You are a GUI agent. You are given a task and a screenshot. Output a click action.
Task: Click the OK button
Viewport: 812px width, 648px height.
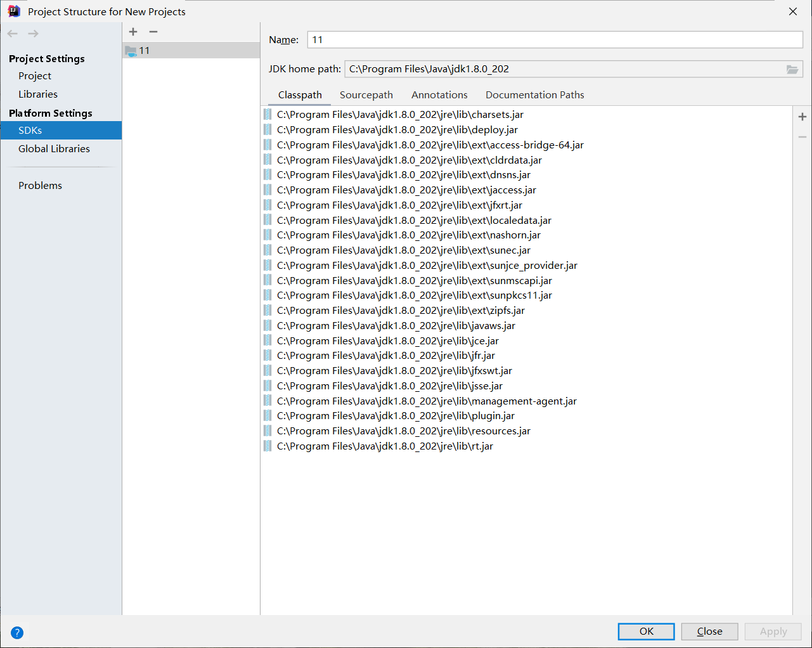(x=647, y=632)
